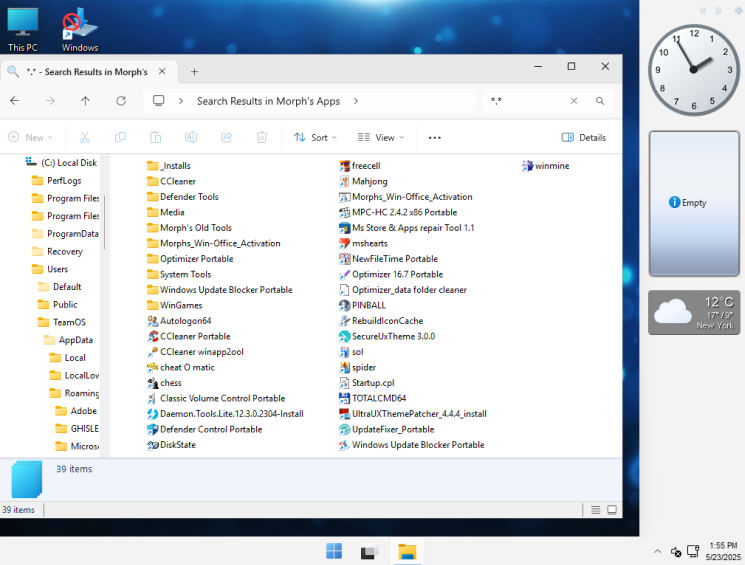The width and height of the screenshot is (745, 565).
Task: Go up one folder level arrow
Action: (85, 101)
